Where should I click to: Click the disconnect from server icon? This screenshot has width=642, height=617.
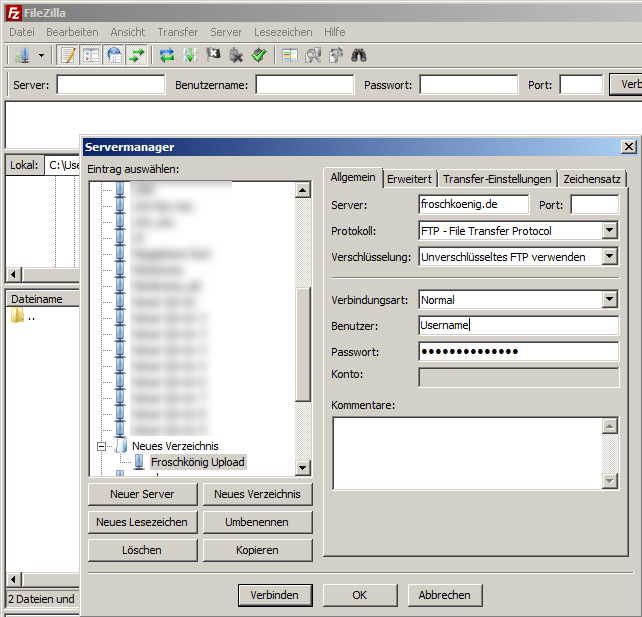pyautogui.click(x=236, y=55)
